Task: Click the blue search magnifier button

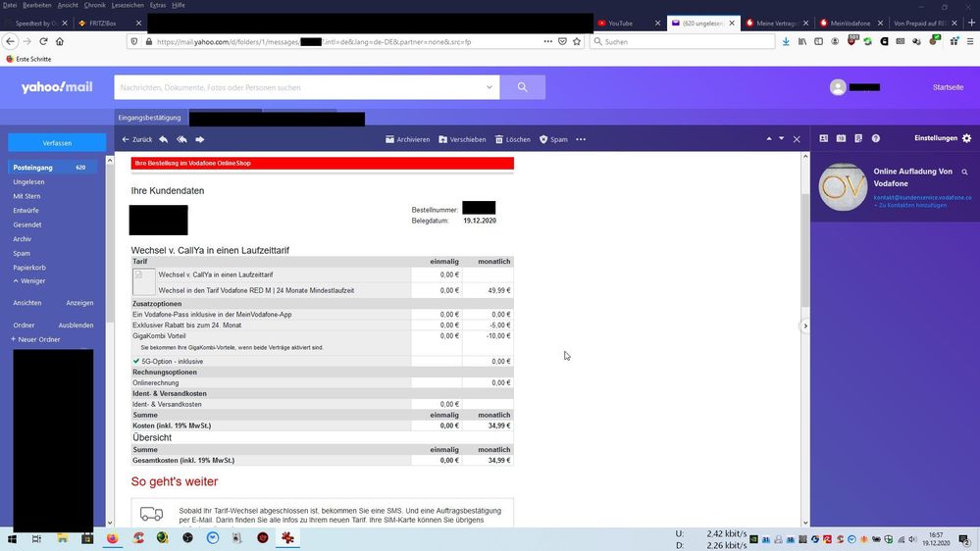Action: (x=523, y=87)
